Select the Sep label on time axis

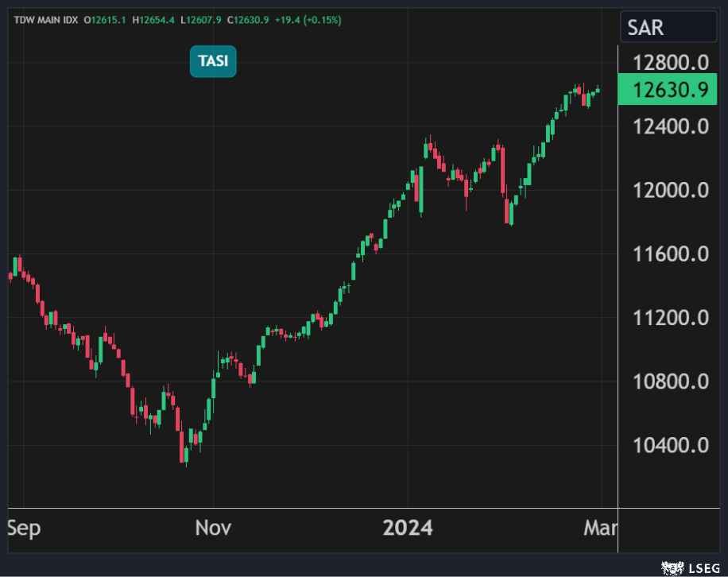24,528
